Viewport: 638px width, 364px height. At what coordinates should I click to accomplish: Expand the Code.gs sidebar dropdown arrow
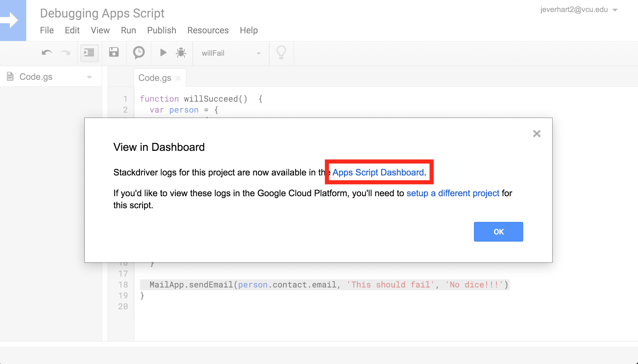(89, 77)
